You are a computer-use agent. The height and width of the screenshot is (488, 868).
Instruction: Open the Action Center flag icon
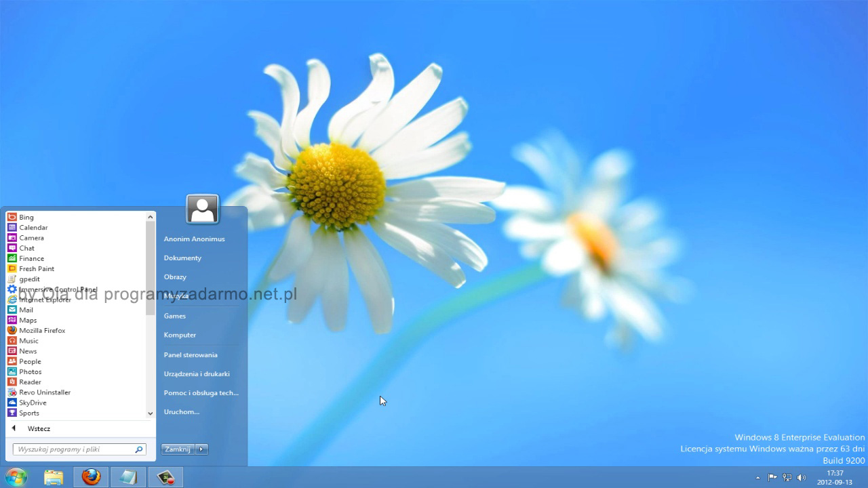coord(772,478)
